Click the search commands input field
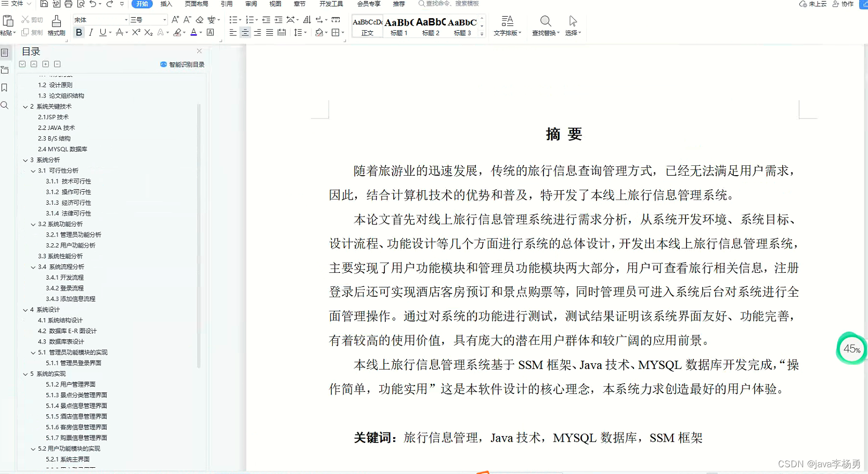The width and height of the screenshot is (868, 474). [x=449, y=4]
